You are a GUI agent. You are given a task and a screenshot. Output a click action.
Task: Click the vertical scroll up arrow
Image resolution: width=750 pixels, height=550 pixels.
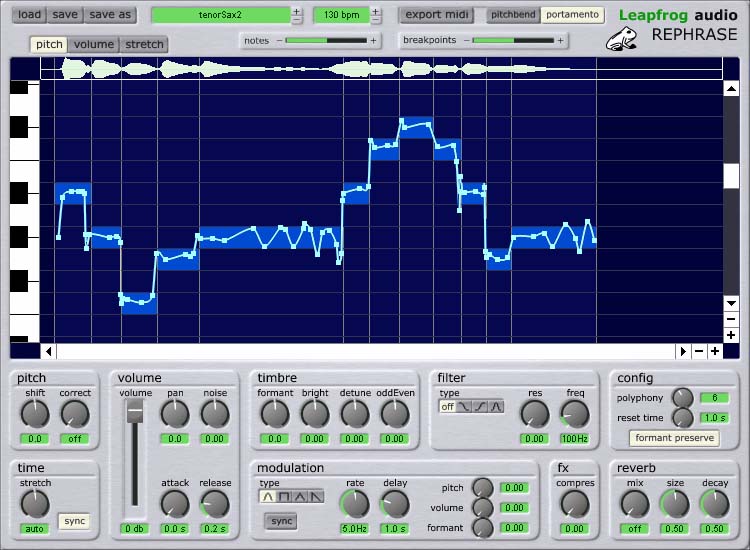click(731, 88)
